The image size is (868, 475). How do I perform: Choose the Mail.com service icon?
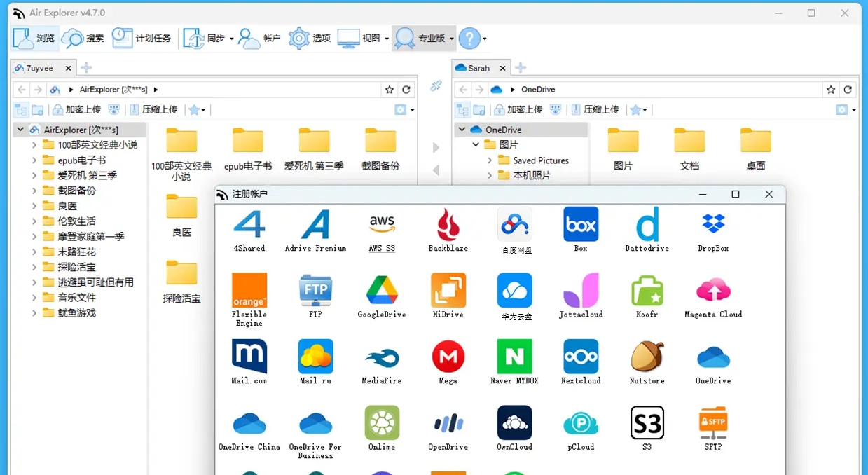point(249,357)
